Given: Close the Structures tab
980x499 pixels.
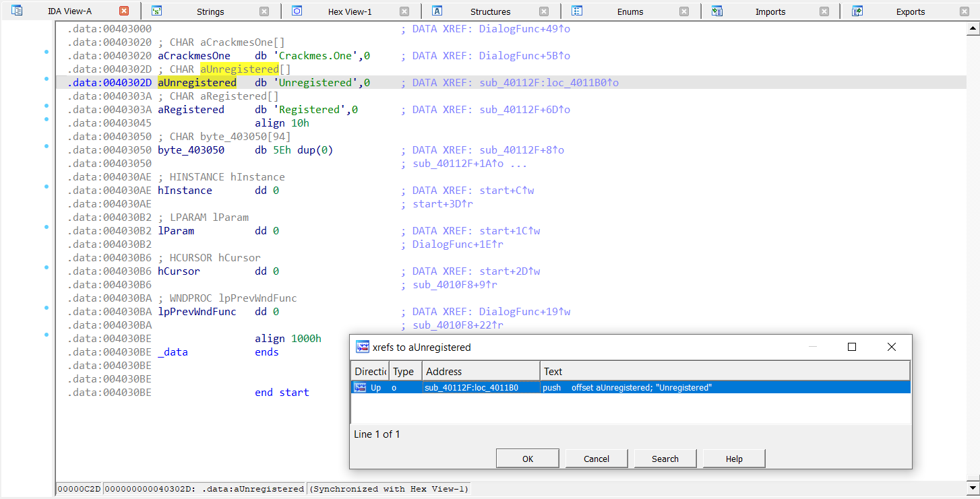Looking at the screenshot, I should (544, 11).
